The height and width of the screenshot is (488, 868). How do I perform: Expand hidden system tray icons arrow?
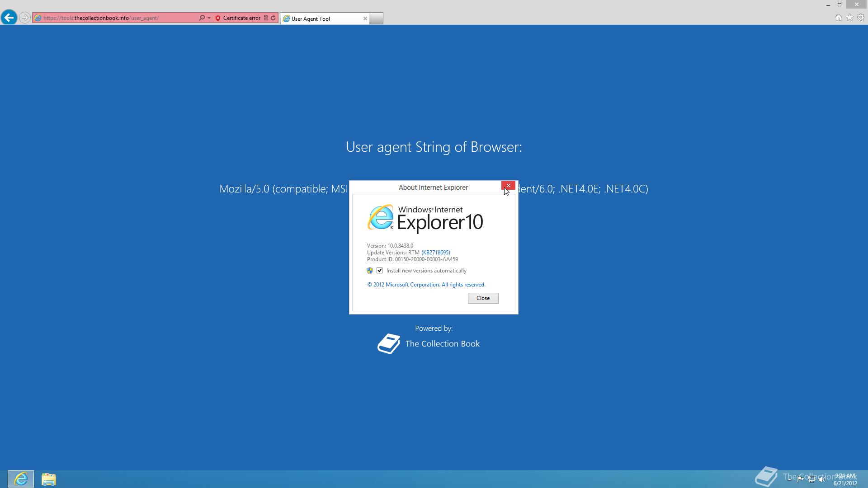pyautogui.click(x=789, y=479)
